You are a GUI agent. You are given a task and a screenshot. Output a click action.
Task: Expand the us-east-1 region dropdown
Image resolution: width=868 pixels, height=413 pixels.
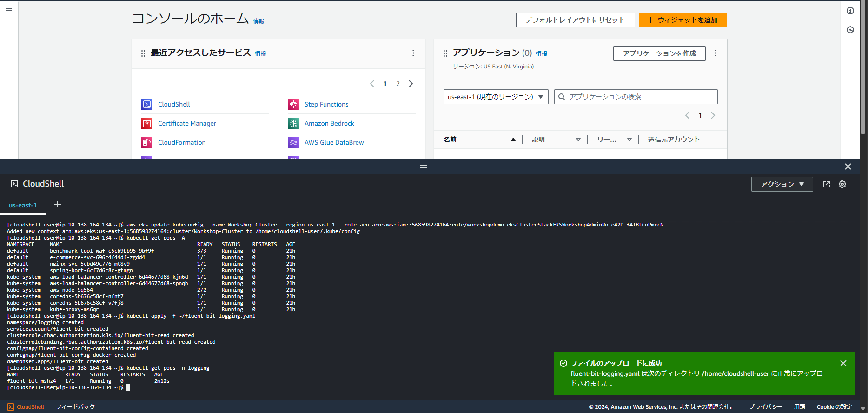pos(496,97)
